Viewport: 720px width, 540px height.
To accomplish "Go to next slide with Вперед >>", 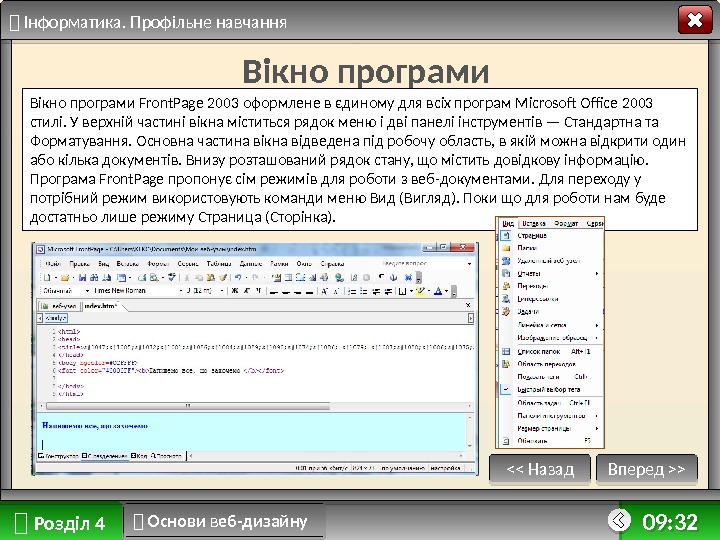I will pyautogui.click(x=647, y=469).
